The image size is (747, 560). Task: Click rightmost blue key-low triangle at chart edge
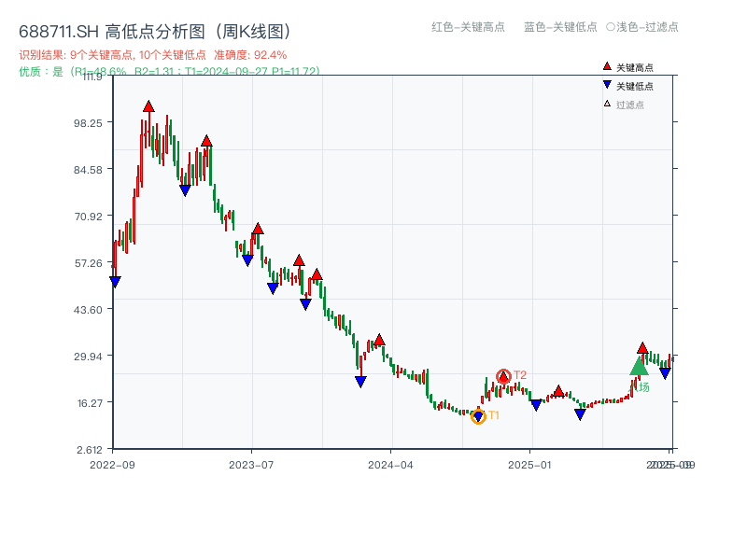[x=664, y=371]
